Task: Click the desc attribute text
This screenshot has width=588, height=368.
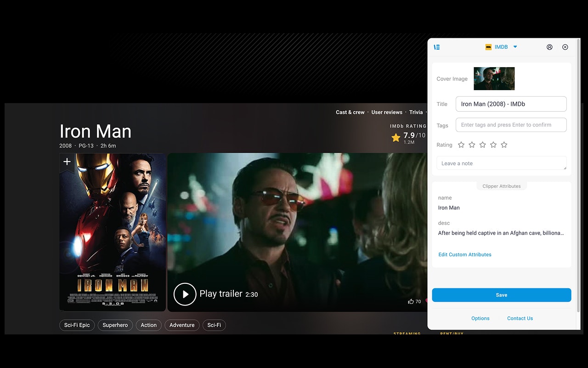Action: coord(501,233)
